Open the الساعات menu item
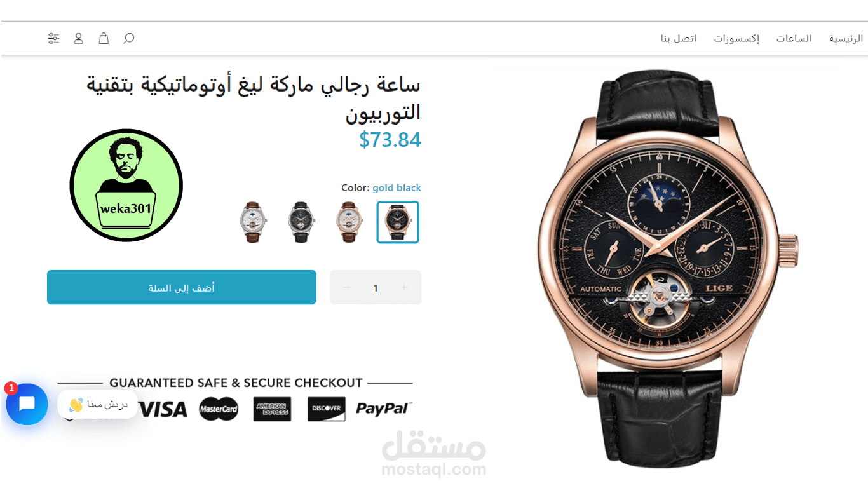Image resolution: width=868 pixels, height=488 pixels. pyautogui.click(x=794, y=39)
